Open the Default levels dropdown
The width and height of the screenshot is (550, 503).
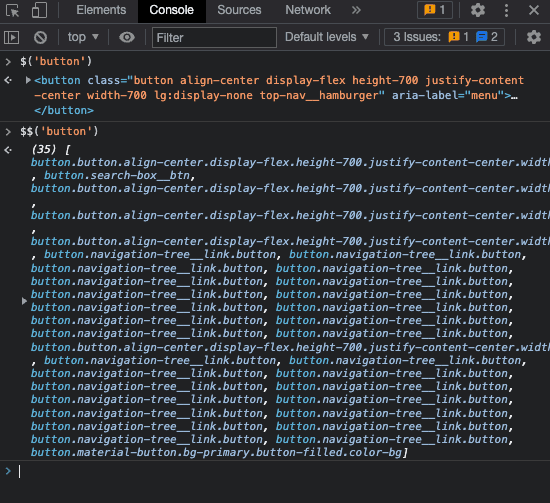pos(327,37)
